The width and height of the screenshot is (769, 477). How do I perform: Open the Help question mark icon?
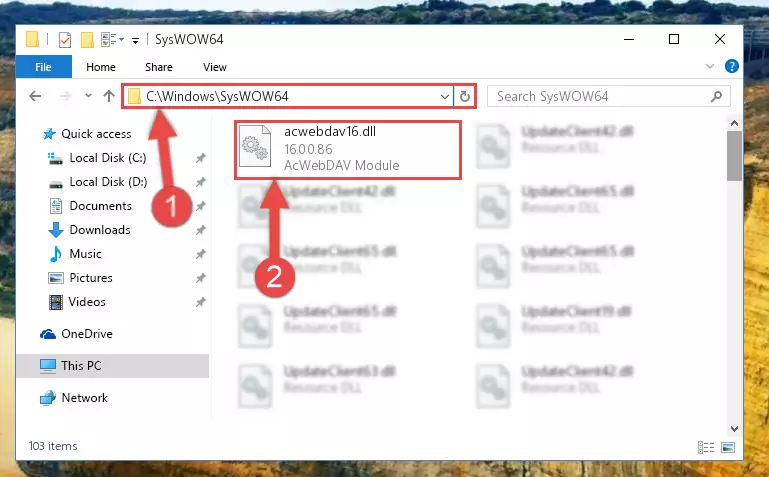731,66
